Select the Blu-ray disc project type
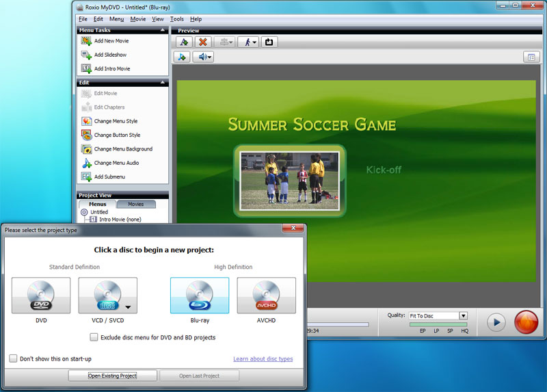This screenshot has width=547, height=392. point(200,296)
